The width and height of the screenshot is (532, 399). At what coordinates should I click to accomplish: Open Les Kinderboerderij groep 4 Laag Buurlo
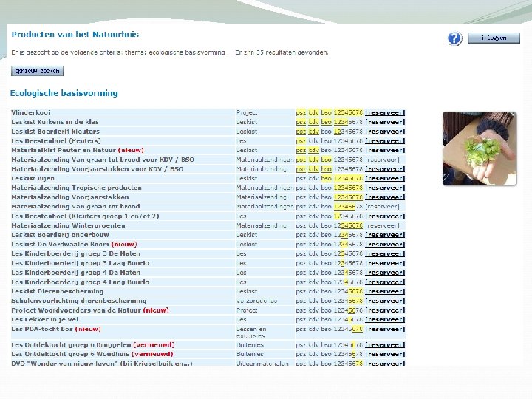(80, 282)
